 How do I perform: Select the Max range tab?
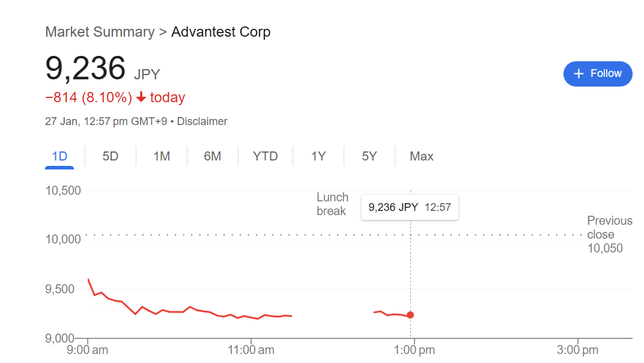(x=421, y=156)
